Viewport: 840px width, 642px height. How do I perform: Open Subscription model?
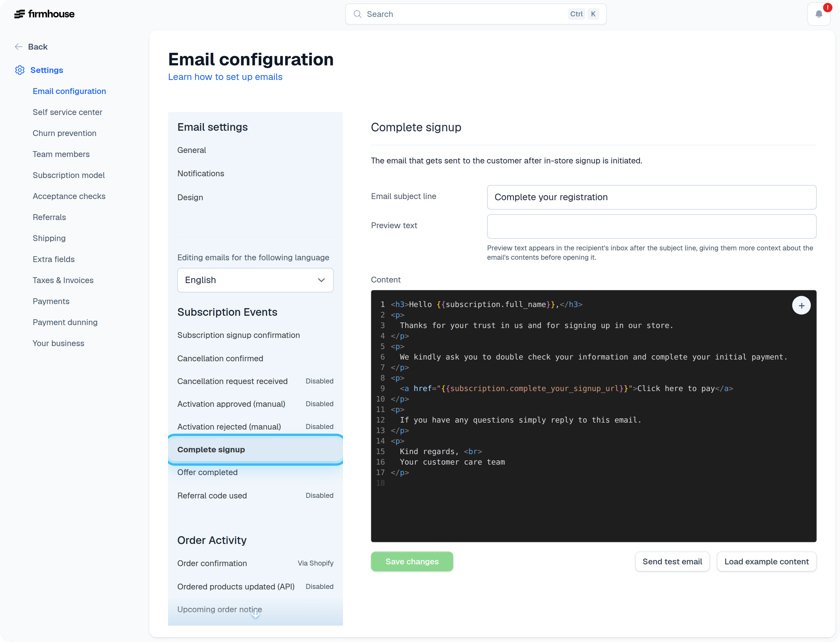(x=68, y=175)
